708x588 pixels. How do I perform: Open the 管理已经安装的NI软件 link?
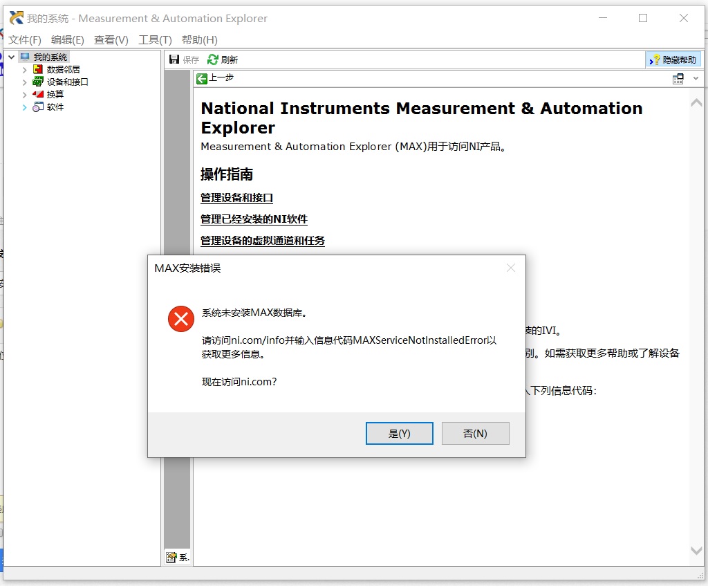point(254,219)
